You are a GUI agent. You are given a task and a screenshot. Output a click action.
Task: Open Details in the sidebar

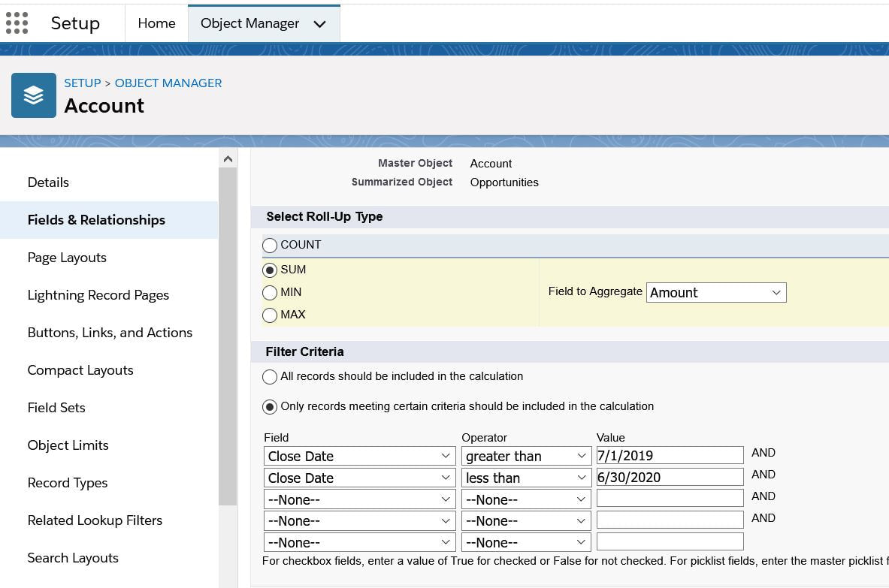pyautogui.click(x=48, y=182)
